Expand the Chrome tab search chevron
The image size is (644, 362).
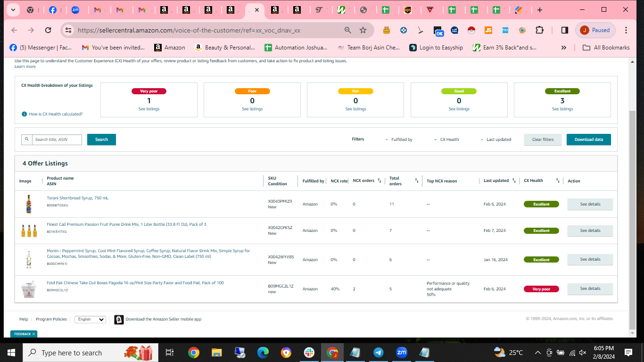(13, 9)
